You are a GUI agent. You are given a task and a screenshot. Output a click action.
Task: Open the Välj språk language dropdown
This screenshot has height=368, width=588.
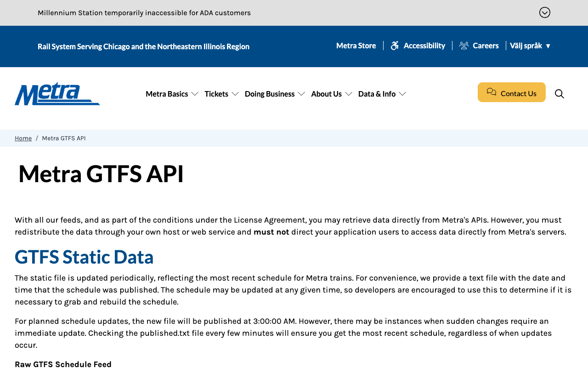coord(530,46)
